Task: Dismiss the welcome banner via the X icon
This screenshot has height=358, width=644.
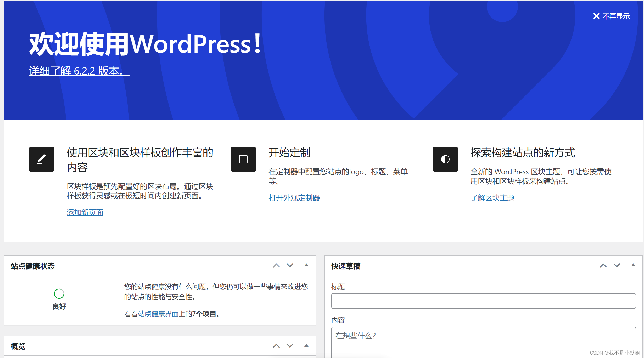Action: coord(596,16)
